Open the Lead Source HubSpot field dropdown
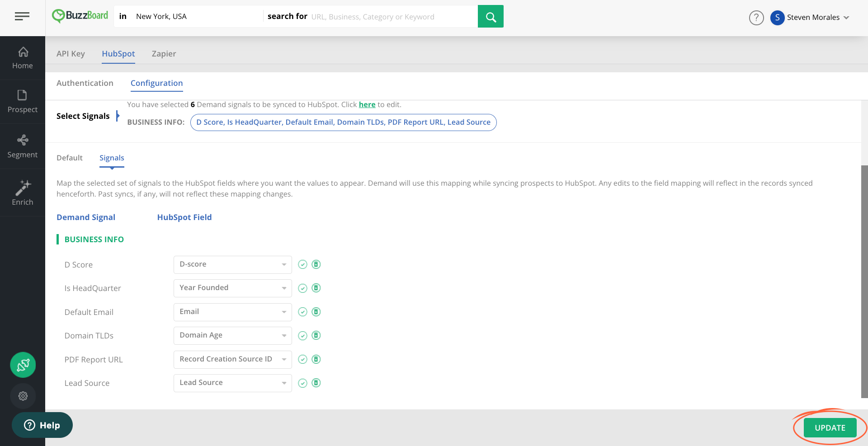Viewport: 868px width, 446px height. pos(233,383)
